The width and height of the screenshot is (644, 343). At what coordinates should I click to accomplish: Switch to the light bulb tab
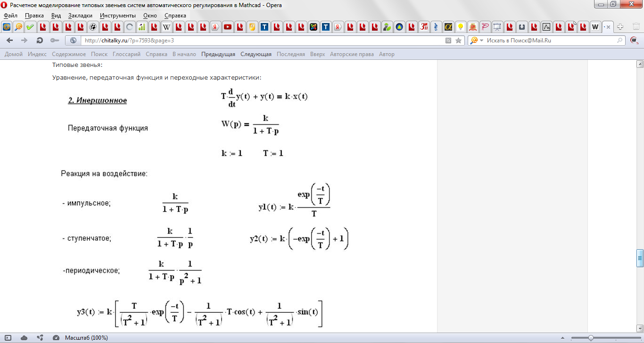tap(461, 26)
